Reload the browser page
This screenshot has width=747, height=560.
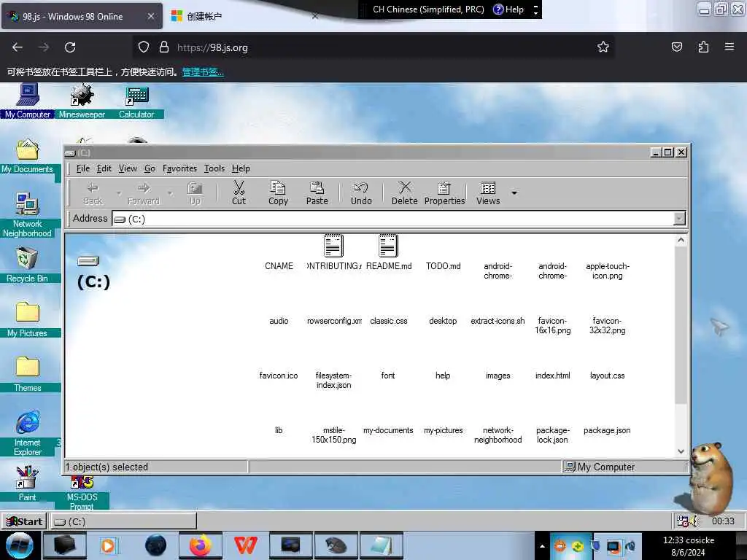coord(70,47)
